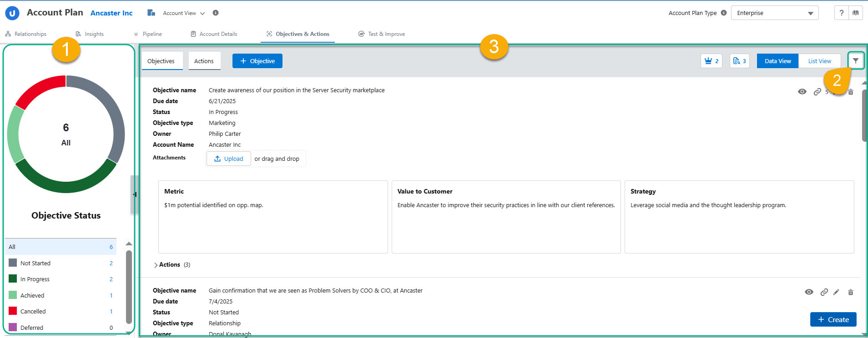Delete the Server Security awareness objective

851,92
